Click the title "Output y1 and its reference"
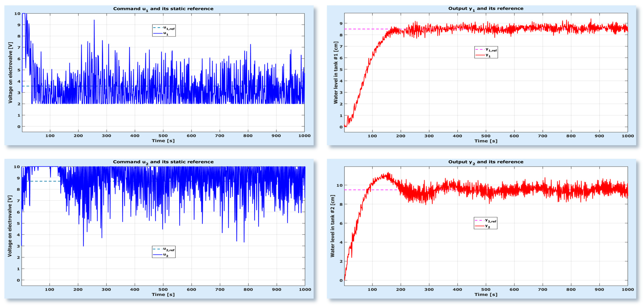Screen dimensions: 644x307 (486, 8)
